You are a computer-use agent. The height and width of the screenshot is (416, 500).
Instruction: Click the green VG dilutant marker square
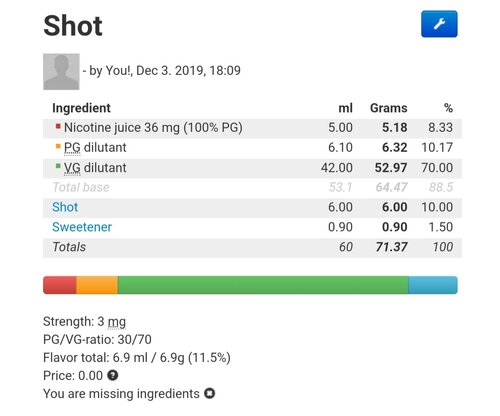[58, 166]
